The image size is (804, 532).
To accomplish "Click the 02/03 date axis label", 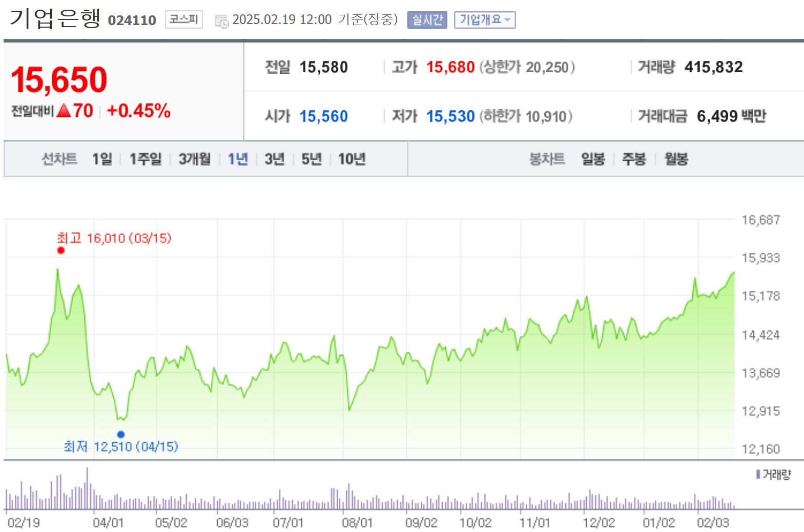I will tap(713, 523).
